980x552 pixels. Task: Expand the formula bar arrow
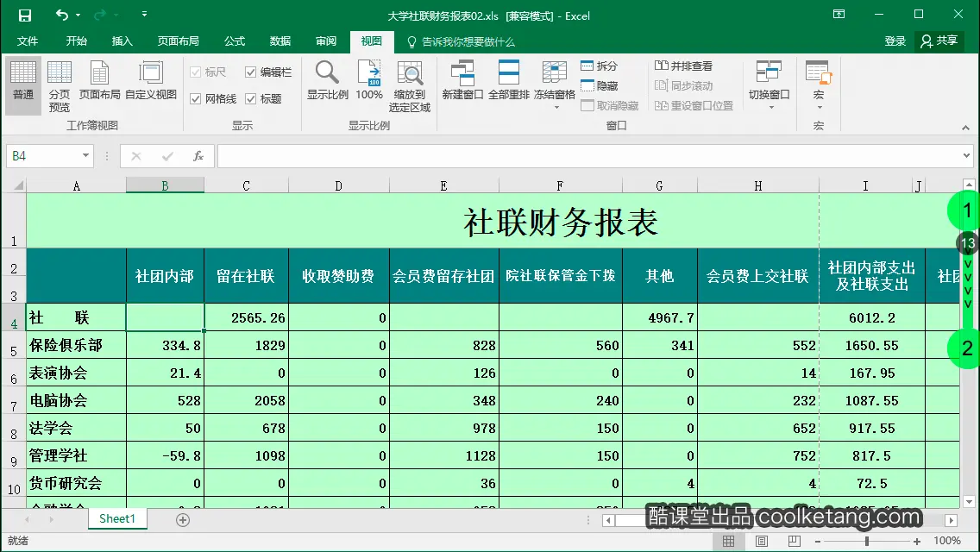[x=966, y=155]
